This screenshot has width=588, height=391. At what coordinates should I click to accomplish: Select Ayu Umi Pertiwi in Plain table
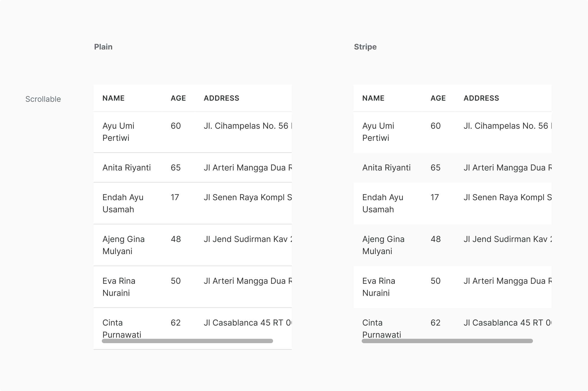tap(118, 132)
